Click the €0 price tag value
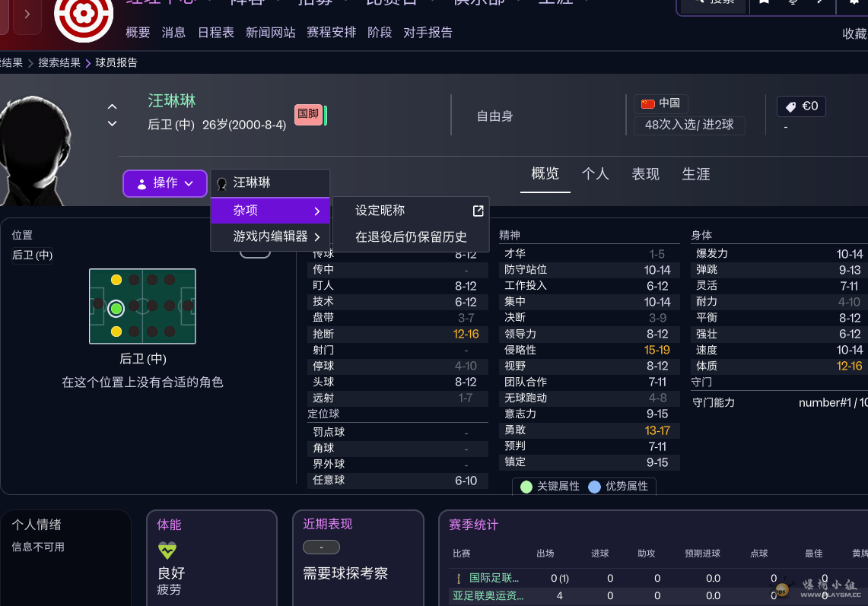Viewport: 868px width, 606px height. [802, 106]
